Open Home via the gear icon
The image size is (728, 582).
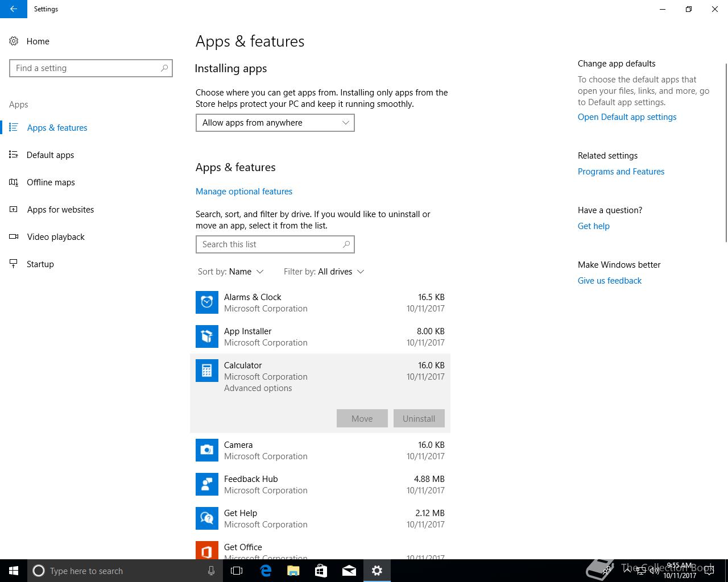coord(14,41)
